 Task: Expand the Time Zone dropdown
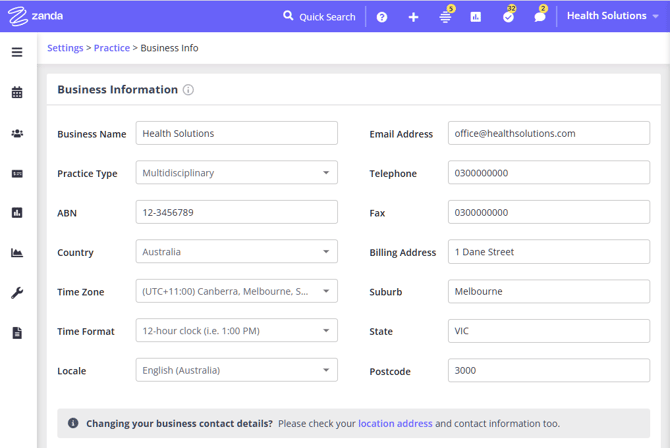236,291
